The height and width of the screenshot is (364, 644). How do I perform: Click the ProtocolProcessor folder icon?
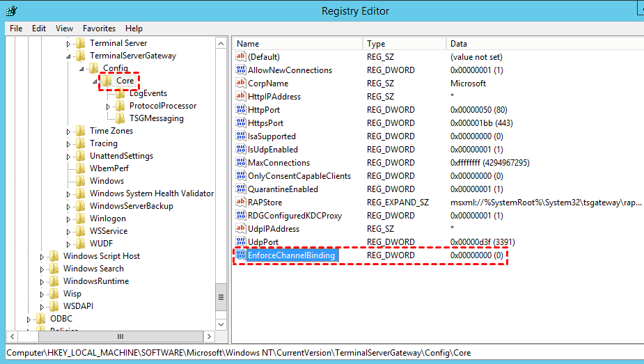point(120,106)
